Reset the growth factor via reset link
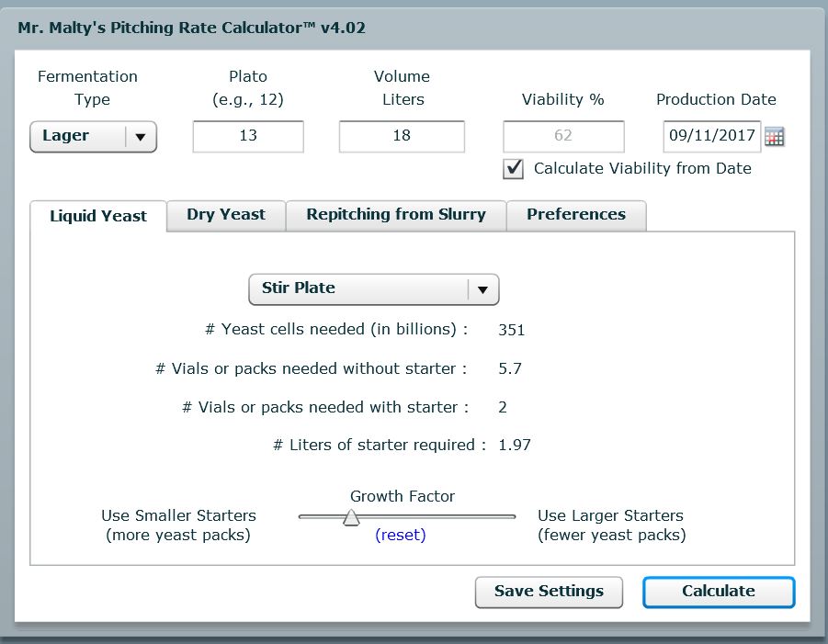828x644 pixels. click(x=401, y=536)
